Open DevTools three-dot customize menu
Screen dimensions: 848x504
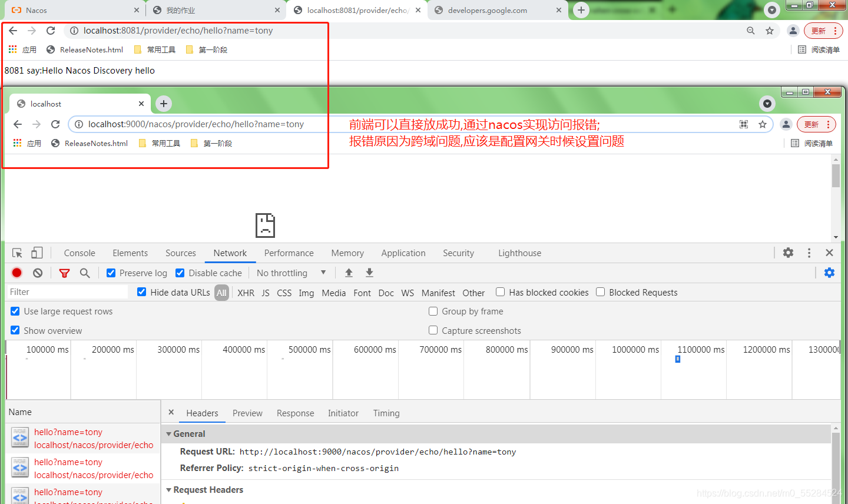coord(809,253)
